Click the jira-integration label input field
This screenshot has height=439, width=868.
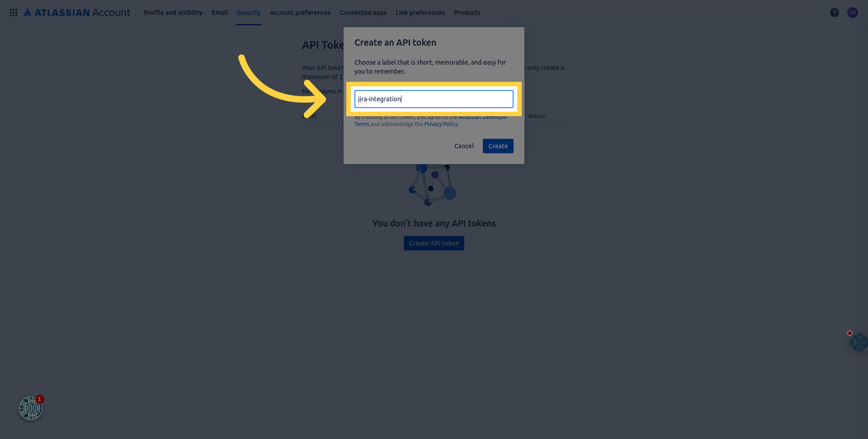tap(434, 99)
